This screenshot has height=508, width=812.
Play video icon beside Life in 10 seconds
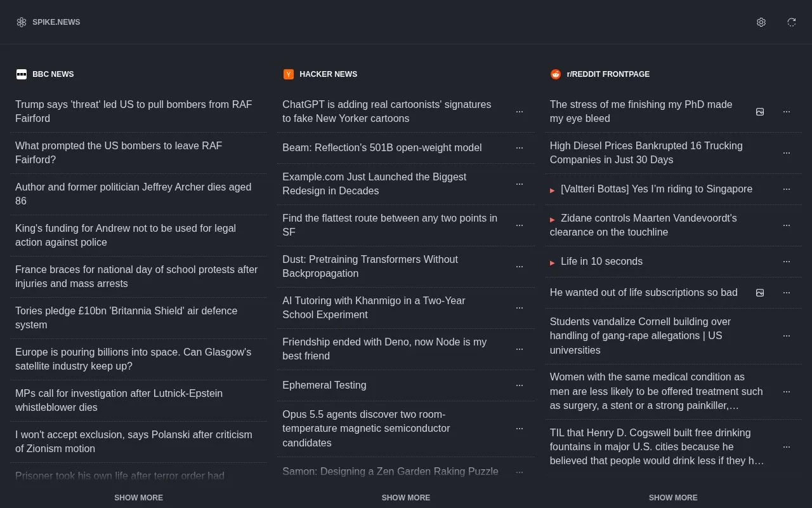click(553, 262)
